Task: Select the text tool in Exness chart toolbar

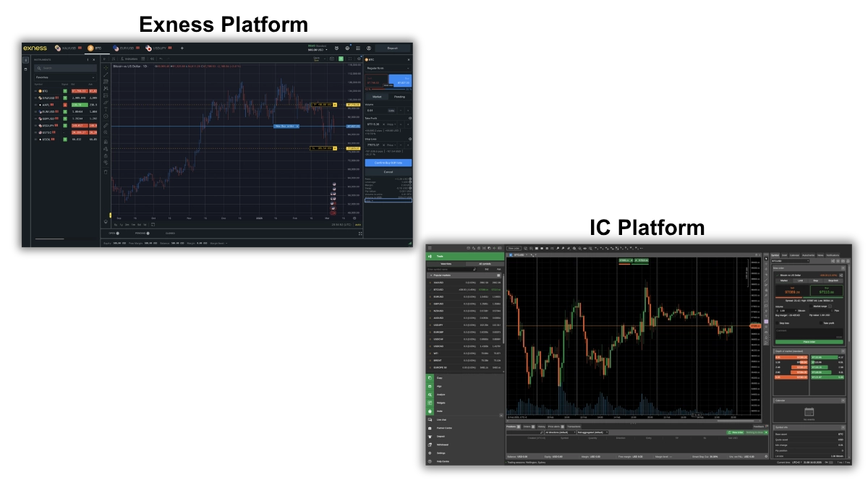Action: pos(106,109)
